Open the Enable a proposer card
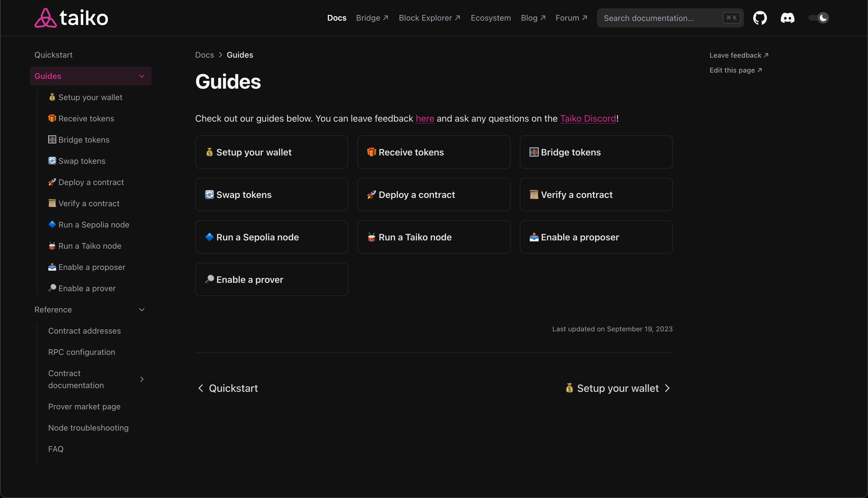 [x=596, y=237]
